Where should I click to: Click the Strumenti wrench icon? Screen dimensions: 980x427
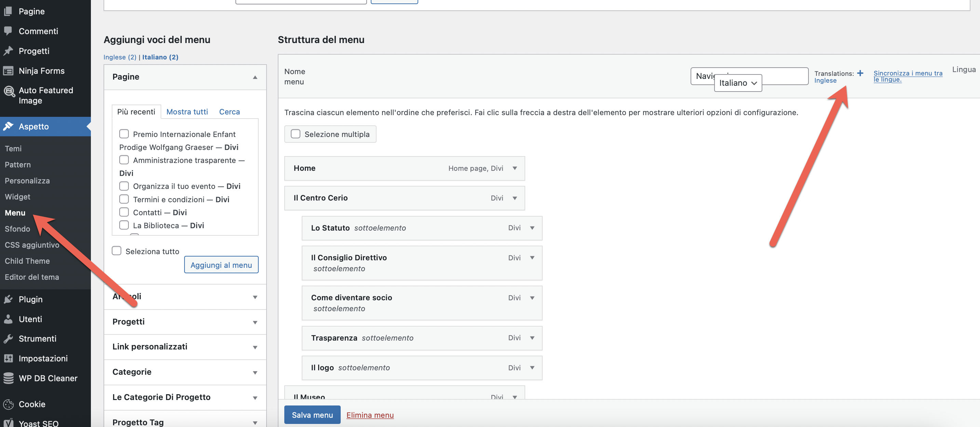8,339
